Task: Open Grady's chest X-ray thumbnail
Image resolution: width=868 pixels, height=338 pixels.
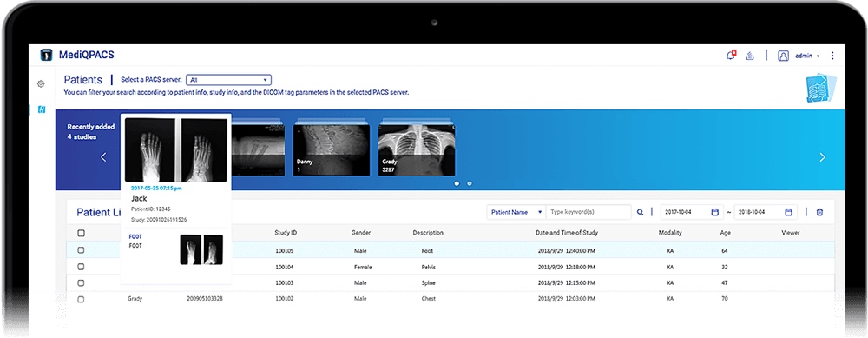Action: [417, 149]
